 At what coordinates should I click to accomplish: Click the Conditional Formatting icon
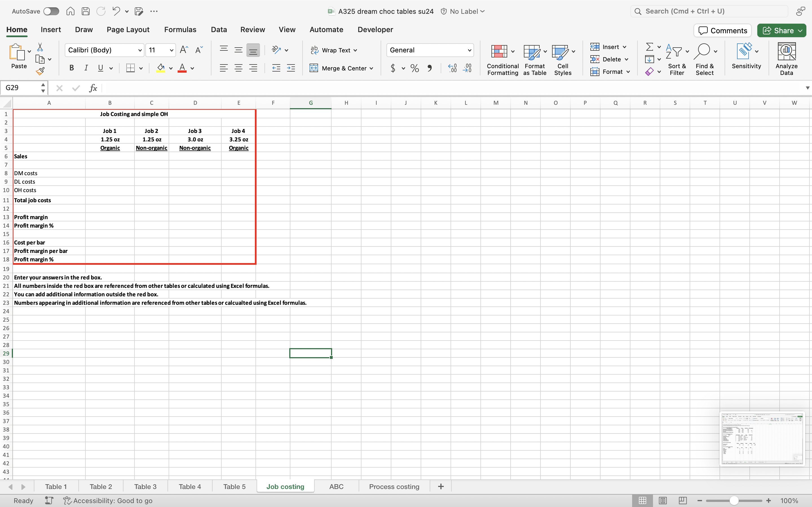point(499,52)
